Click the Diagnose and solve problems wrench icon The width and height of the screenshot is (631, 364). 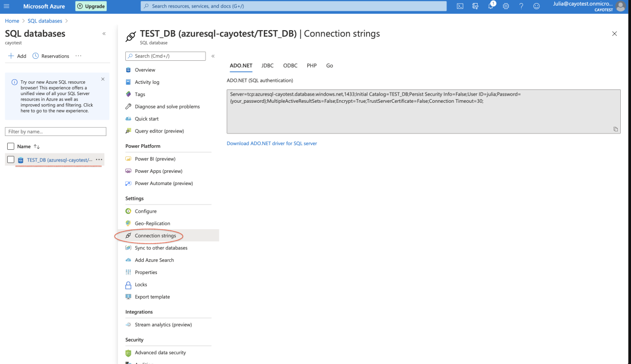point(128,107)
